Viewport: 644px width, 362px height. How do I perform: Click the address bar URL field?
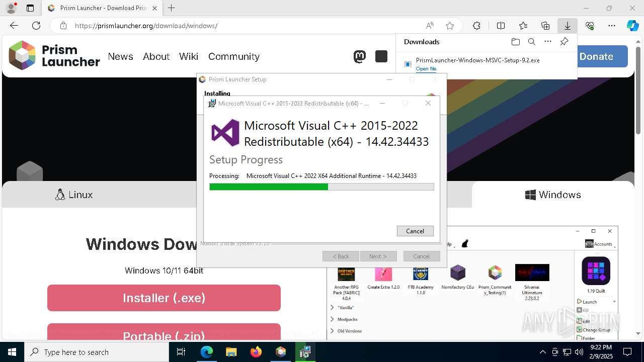click(x=247, y=26)
